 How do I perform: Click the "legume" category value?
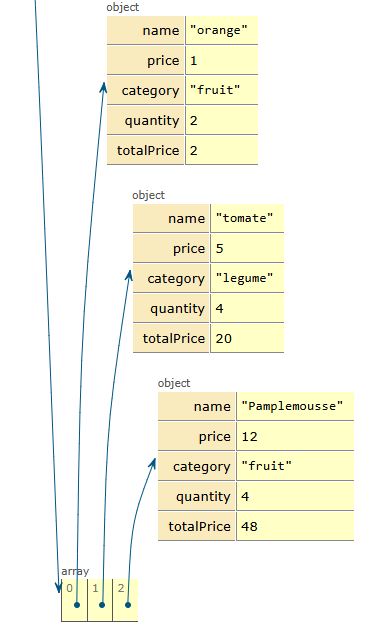pos(247,278)
